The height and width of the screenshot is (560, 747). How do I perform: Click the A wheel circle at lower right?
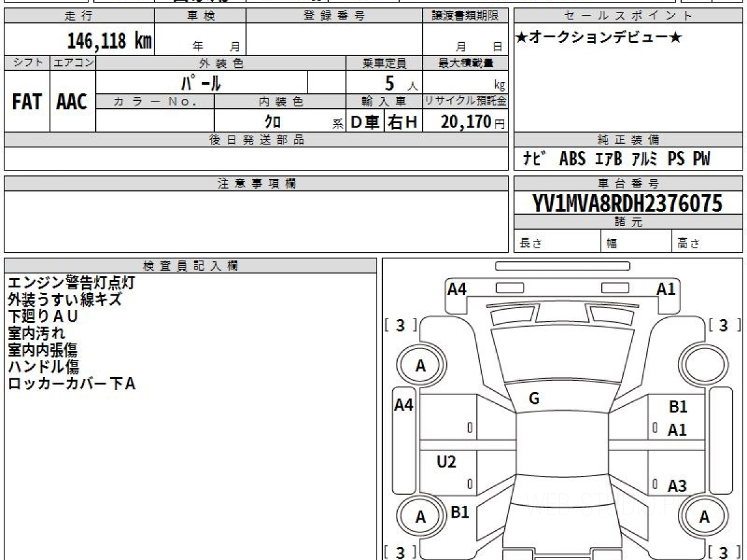coord(704,516)
